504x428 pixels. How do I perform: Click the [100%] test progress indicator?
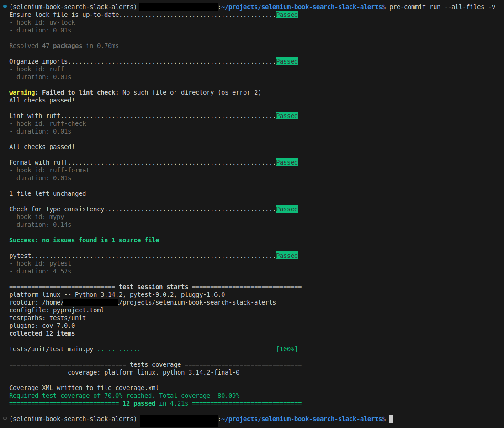click(x=286, y=349)
